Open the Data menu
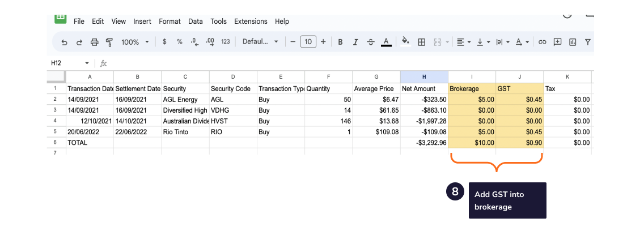This screenshot has height=235, width=644. coord(196,22)
